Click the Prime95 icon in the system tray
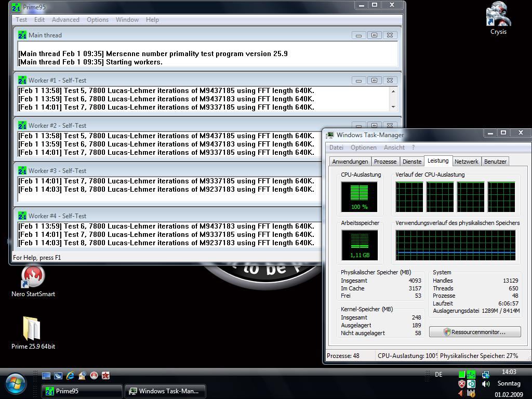 [x=471, y=375]
